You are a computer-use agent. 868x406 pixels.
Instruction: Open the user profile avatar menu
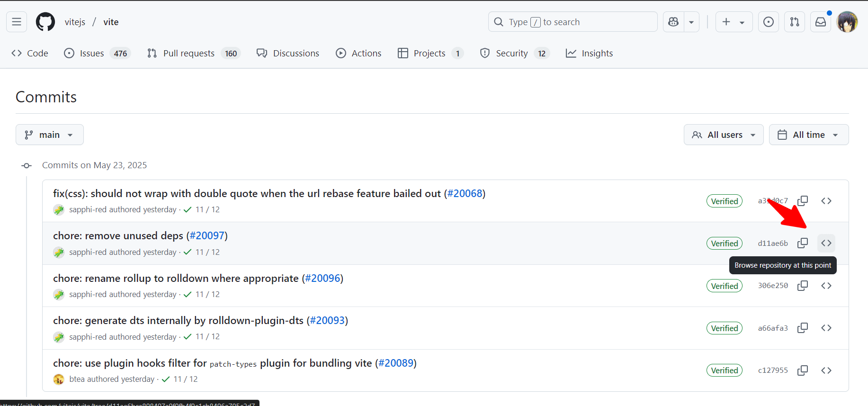point(847,22)
